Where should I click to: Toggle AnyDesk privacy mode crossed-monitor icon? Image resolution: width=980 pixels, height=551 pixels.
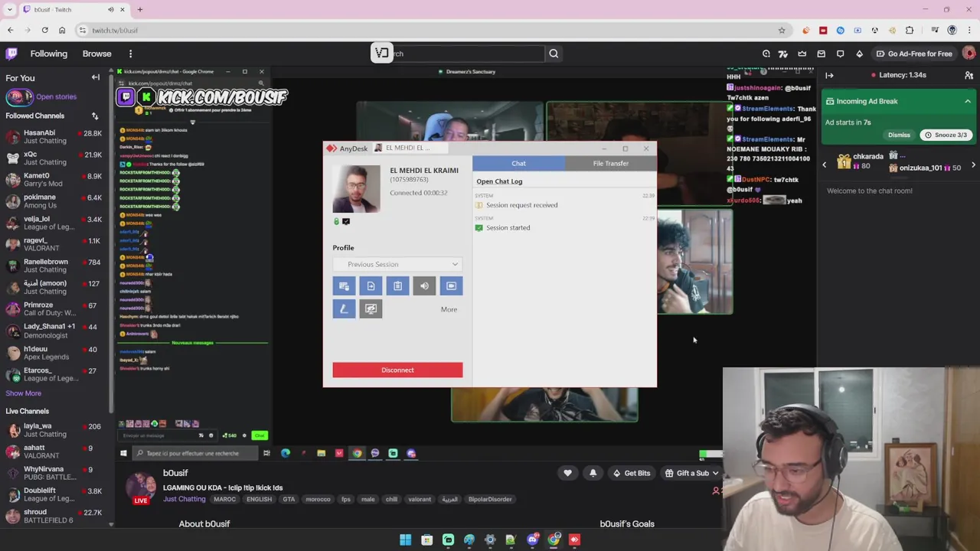(371, 309)
